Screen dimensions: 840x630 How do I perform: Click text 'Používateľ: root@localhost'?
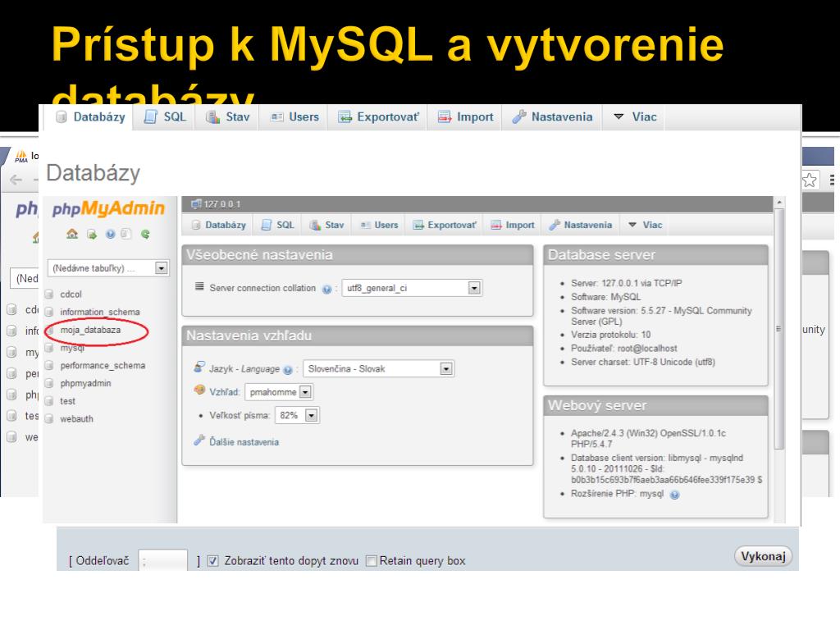tap(623, 348)
